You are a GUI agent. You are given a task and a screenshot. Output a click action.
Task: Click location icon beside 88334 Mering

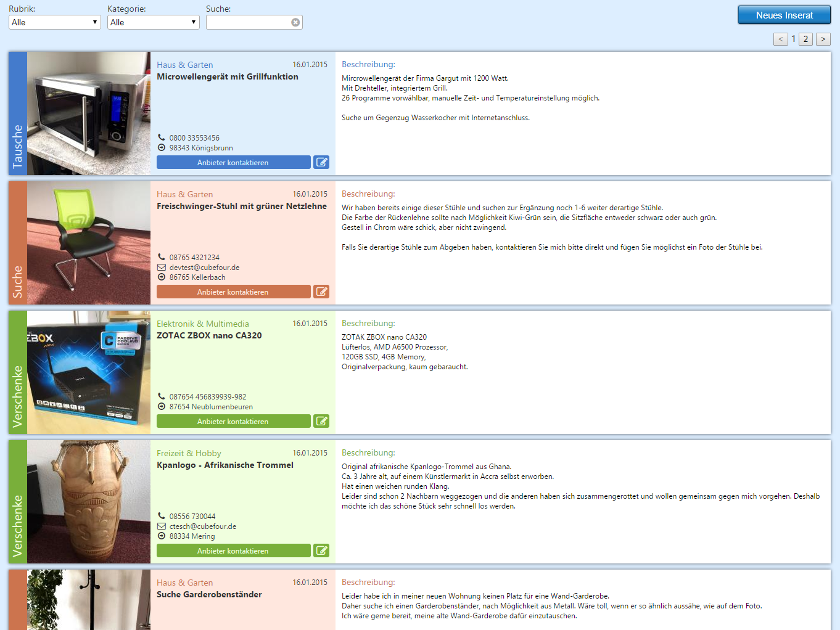tap(162, 536)
